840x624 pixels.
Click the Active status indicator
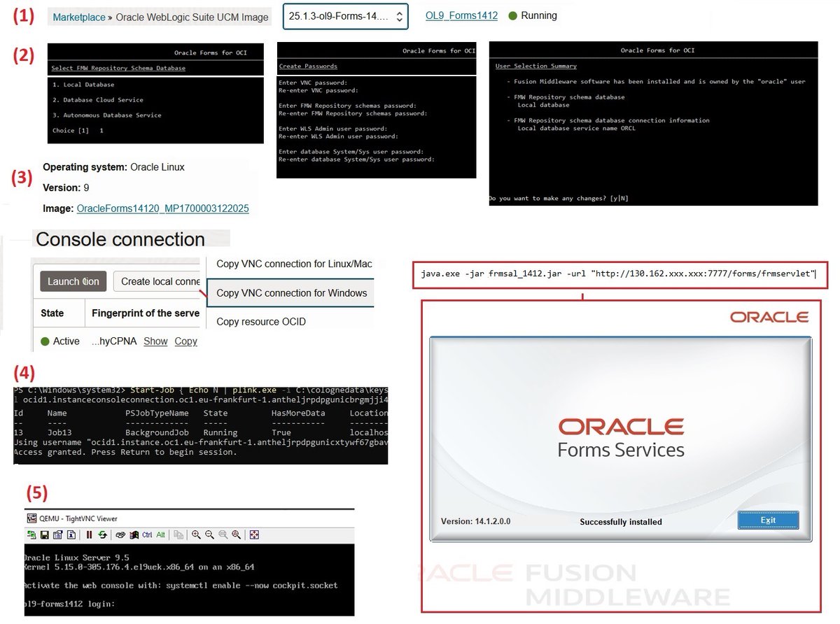tap(60, 341)
